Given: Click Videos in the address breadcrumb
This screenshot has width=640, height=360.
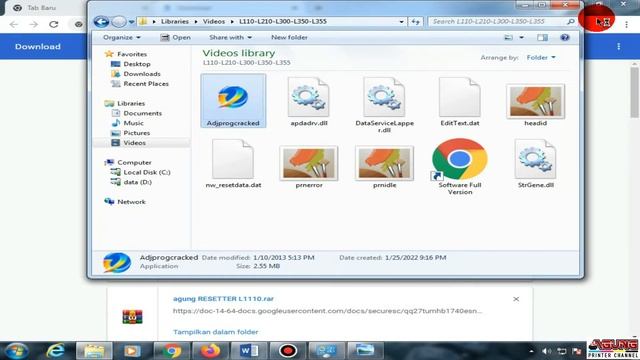Looking at the screenshot, I should 214,21.
